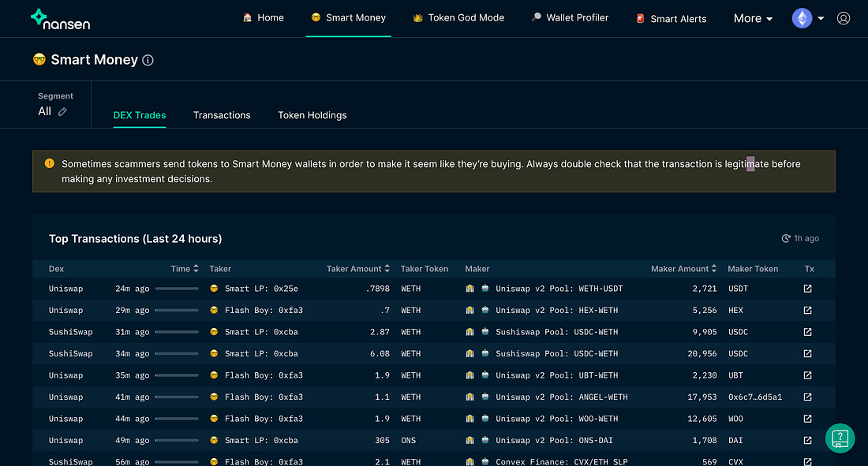
Task: Click the emoji on 49m ago ONS row
Action: pos(214,441)
